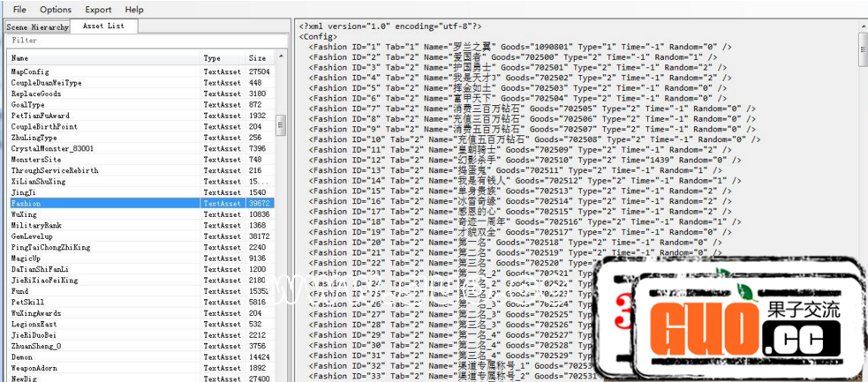Switch to the Scene Hierarchy tab

tap(37, 26)
